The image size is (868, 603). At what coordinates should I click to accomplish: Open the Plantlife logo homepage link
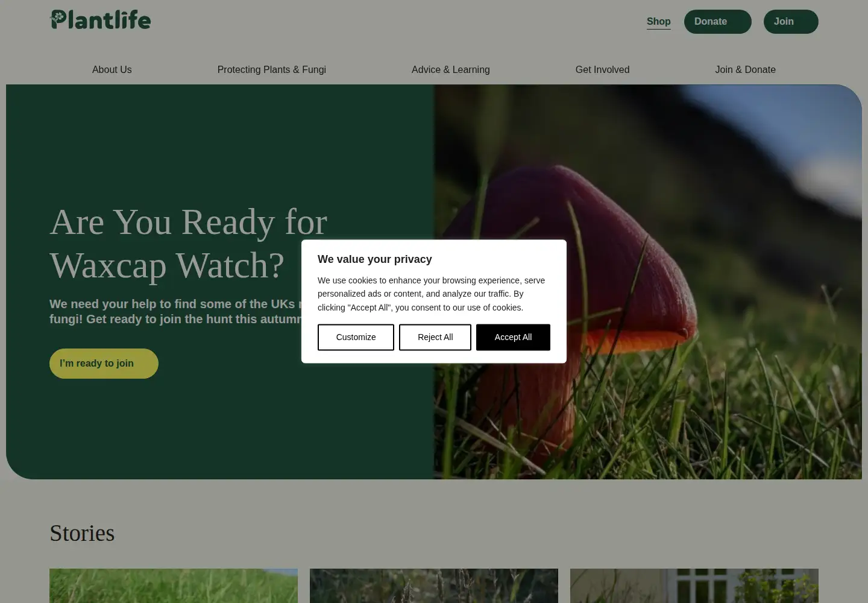pyautogui.click(x=100, y=20)
